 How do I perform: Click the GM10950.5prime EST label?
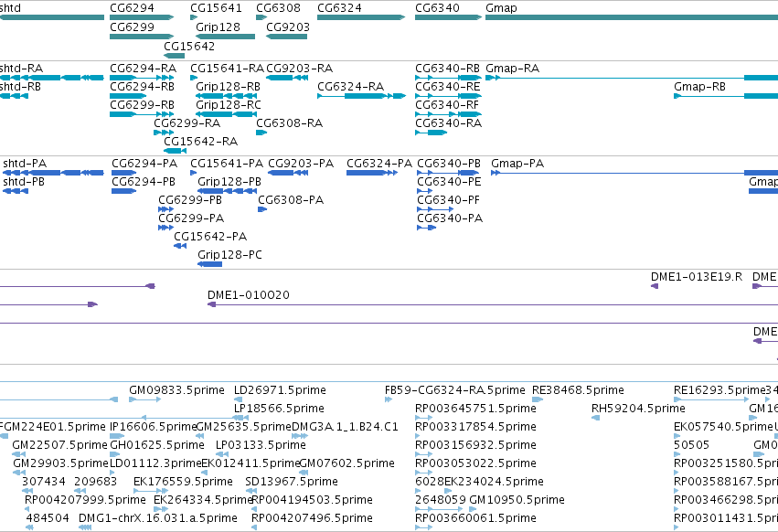[517, 500]
